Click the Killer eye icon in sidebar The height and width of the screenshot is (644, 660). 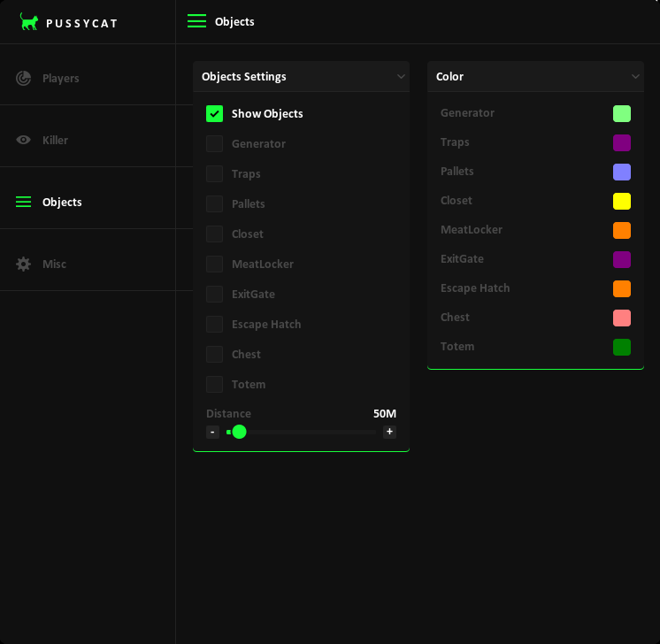[x=24, y=140]
